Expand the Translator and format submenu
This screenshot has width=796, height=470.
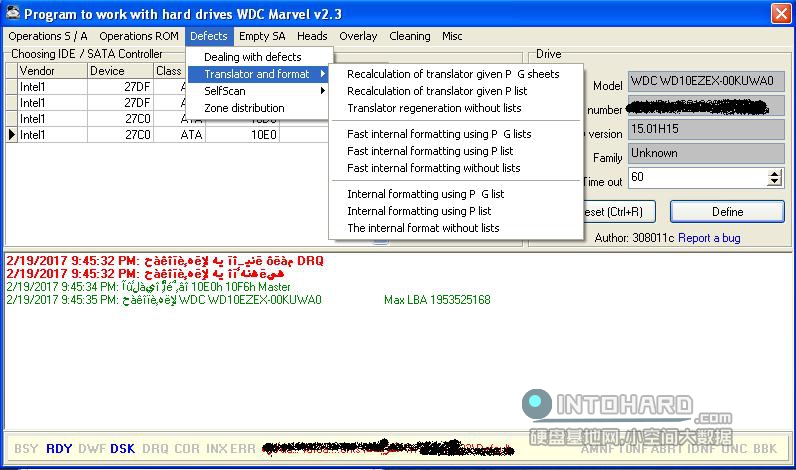coord(259,74)
